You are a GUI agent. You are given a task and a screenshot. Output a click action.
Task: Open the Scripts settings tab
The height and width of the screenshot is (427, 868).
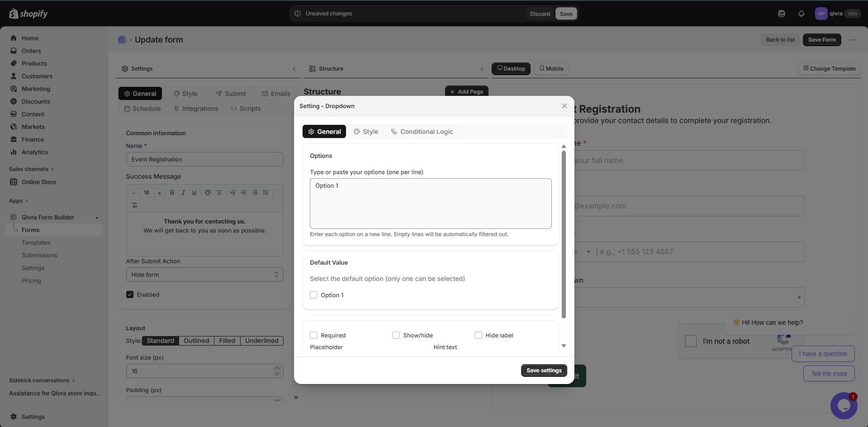(246, 109)
